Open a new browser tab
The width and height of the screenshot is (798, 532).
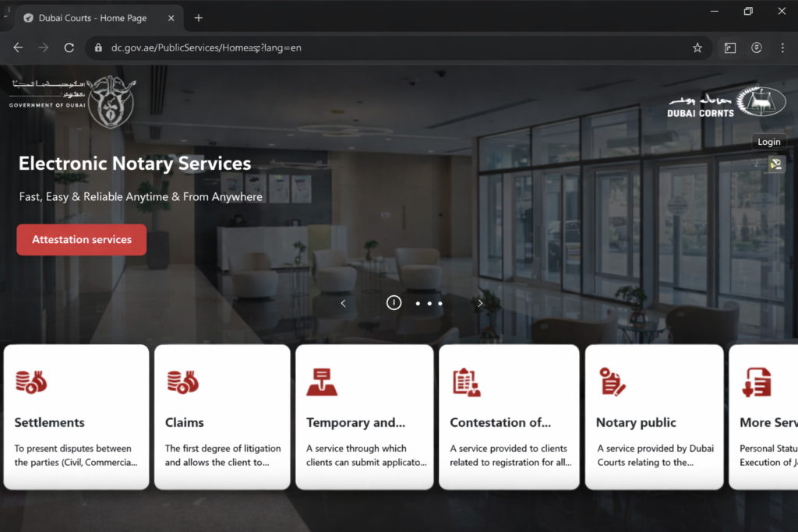tap(199, 17)
